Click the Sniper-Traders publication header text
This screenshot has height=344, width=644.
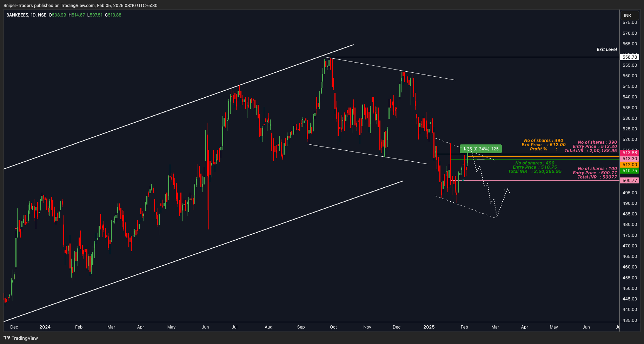click(80, 6)
